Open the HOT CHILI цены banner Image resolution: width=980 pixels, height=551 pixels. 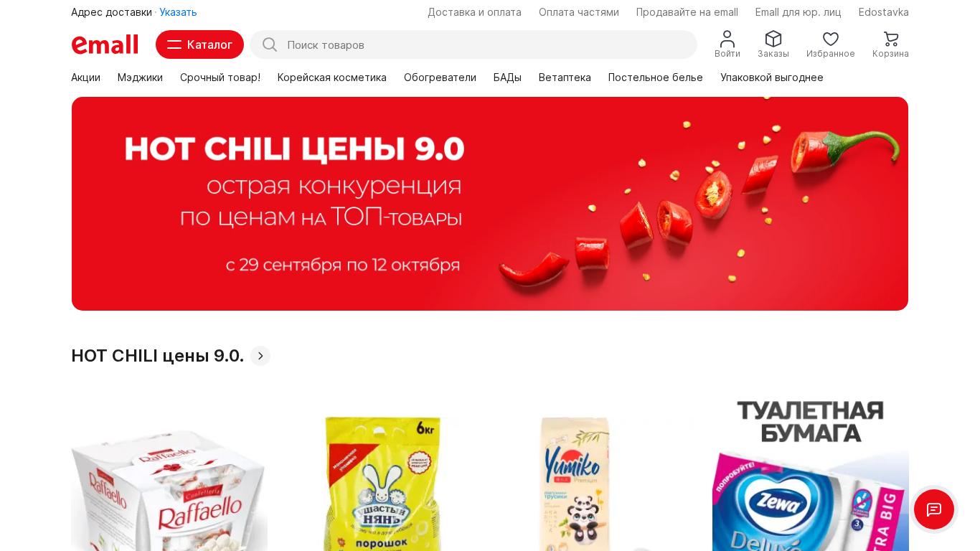tap(490, 204)
